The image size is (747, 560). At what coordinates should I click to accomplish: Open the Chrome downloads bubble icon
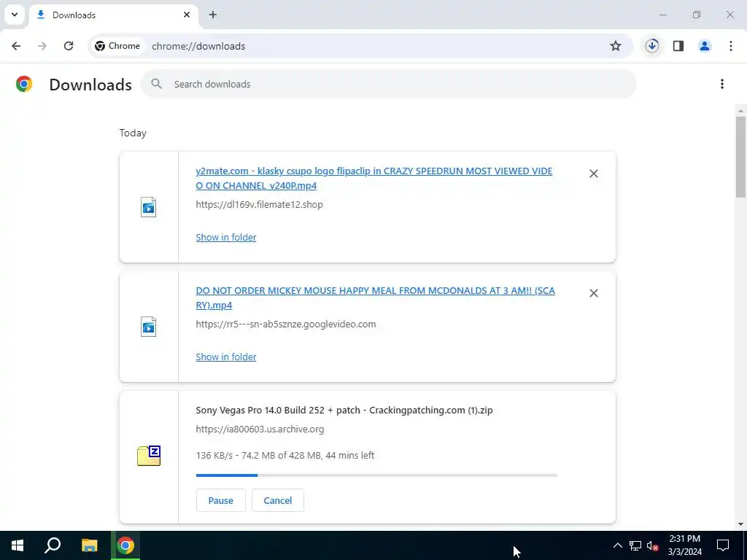click(x=652, y=46)
